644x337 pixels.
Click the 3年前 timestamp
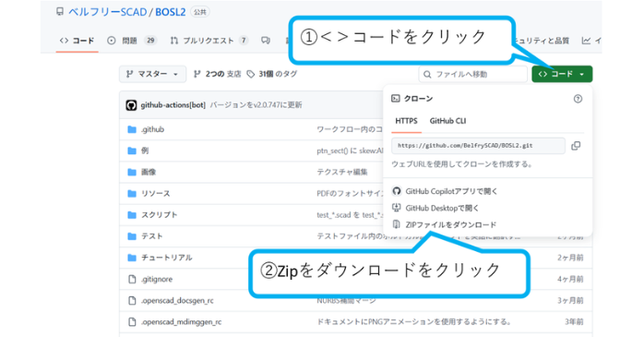click(574, 322)
